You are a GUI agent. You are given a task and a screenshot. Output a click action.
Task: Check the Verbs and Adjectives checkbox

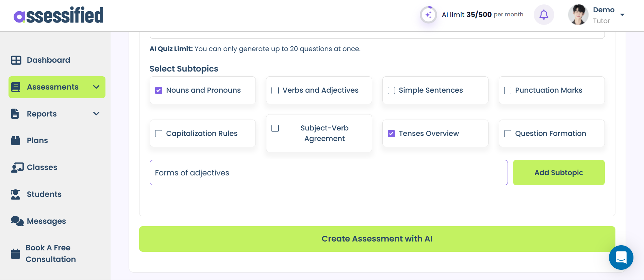[x=275, y=90]
